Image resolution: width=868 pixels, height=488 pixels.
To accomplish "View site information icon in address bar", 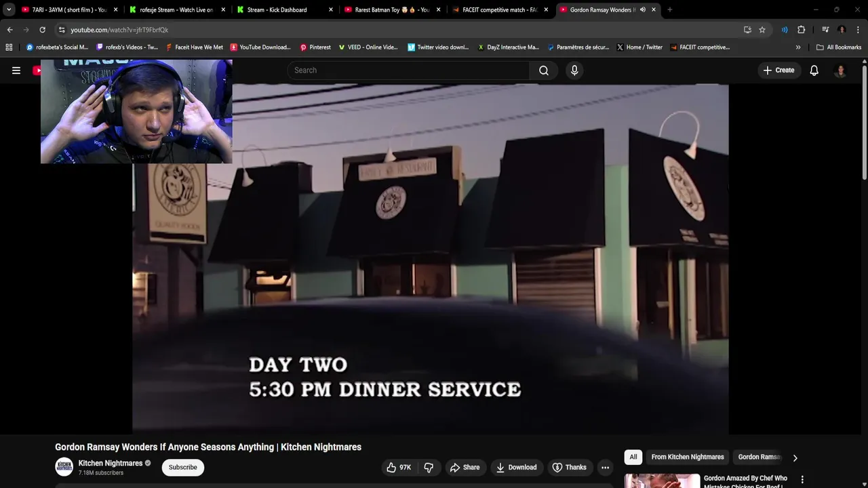I will 62,30.
